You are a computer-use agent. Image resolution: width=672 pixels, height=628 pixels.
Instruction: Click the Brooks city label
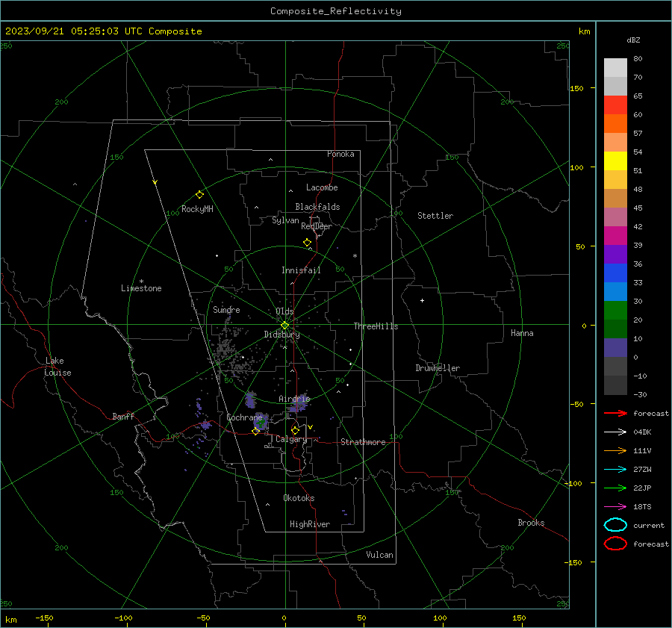pos(531,523)
